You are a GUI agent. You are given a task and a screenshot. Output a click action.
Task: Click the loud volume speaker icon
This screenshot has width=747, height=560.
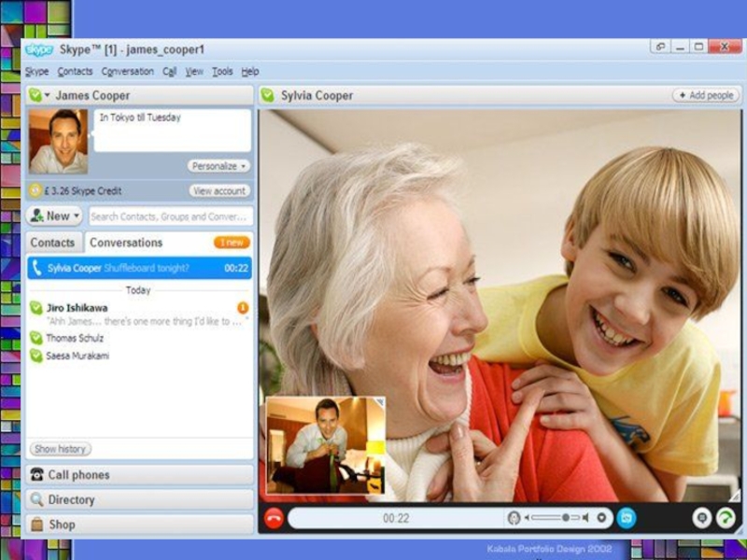585,518
